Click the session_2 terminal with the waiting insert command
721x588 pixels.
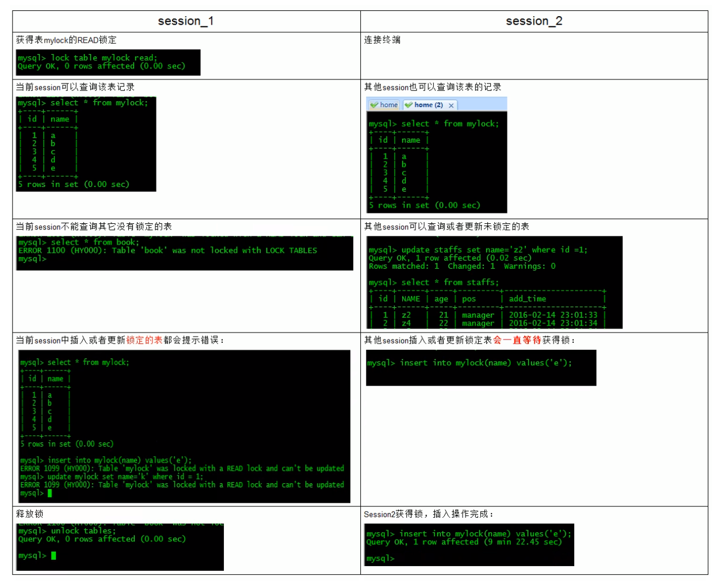coord(480,368)
